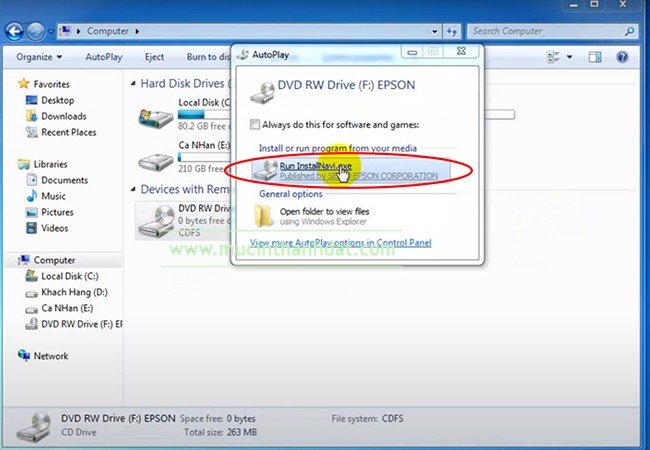650x450 pixels.
Task: Click the folder icon in General options
Action: point(264,216)
